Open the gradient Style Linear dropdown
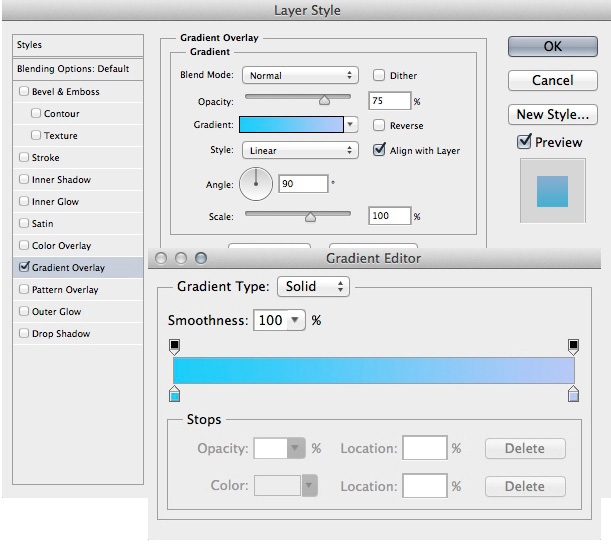The width and height of the screenshot is (611, 550). pyautogui.click(x=300, y=150)
